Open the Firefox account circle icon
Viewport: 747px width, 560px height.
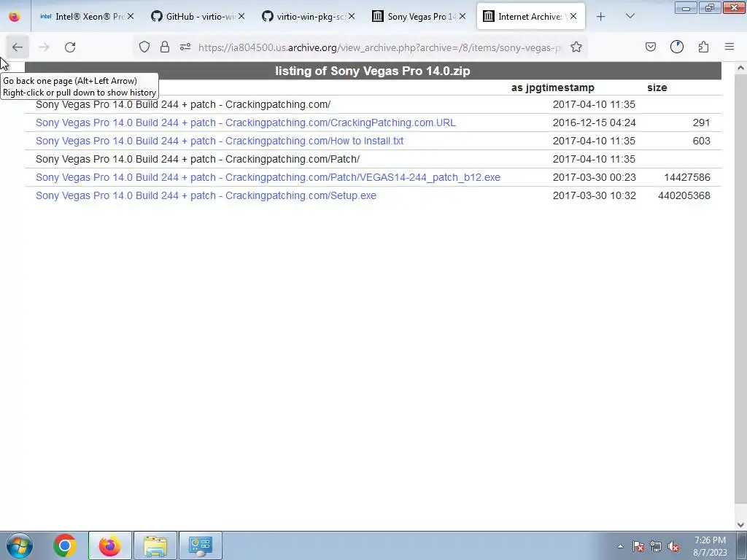point(676,47)
